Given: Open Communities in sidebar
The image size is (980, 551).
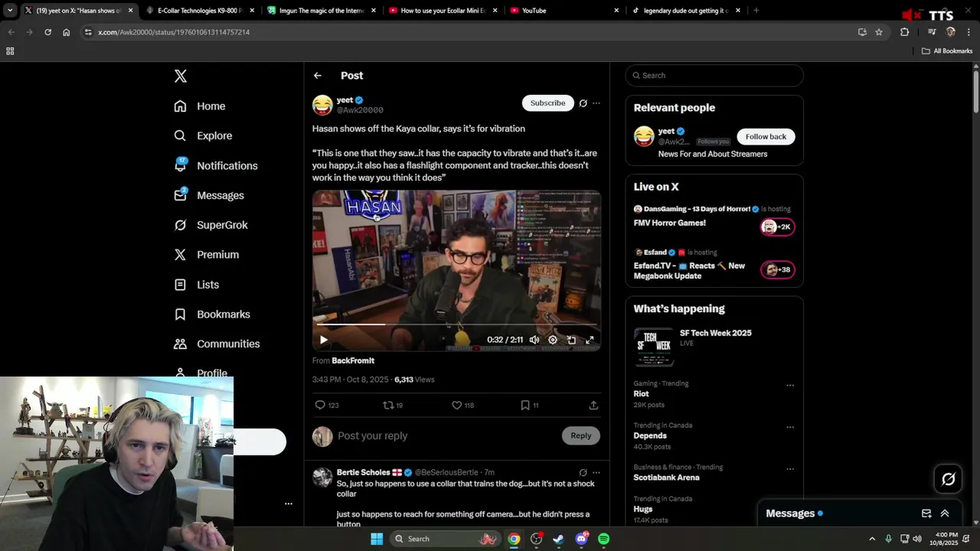Looking at the screenshot, I should click(x=217, y=344).
